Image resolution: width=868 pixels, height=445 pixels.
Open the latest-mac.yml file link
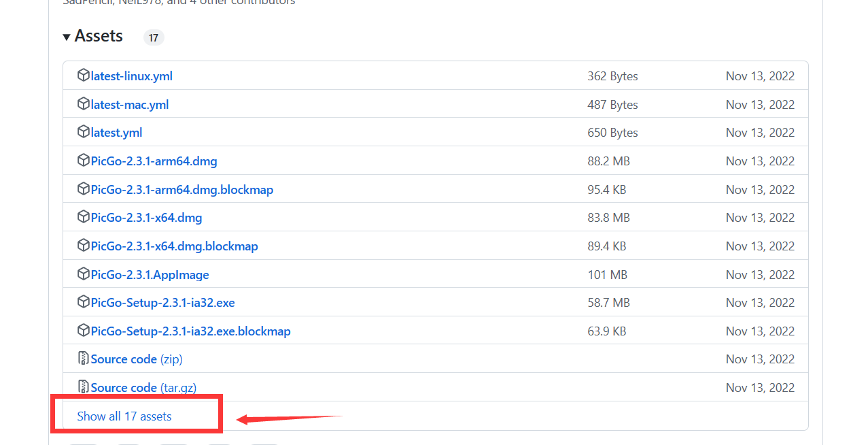[x=129, y=105]
